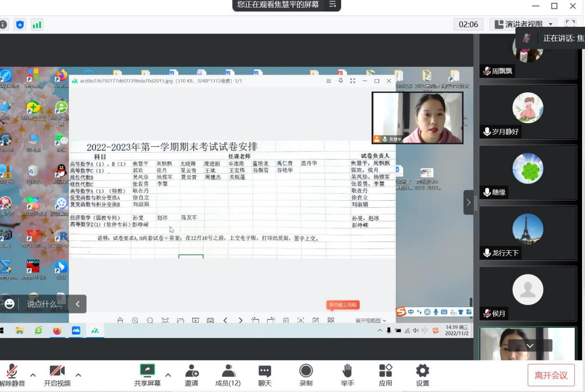Viewport: 585px width, 392px height.
Task: Open the 邀请 invite panel
Action: coord(192,375)
